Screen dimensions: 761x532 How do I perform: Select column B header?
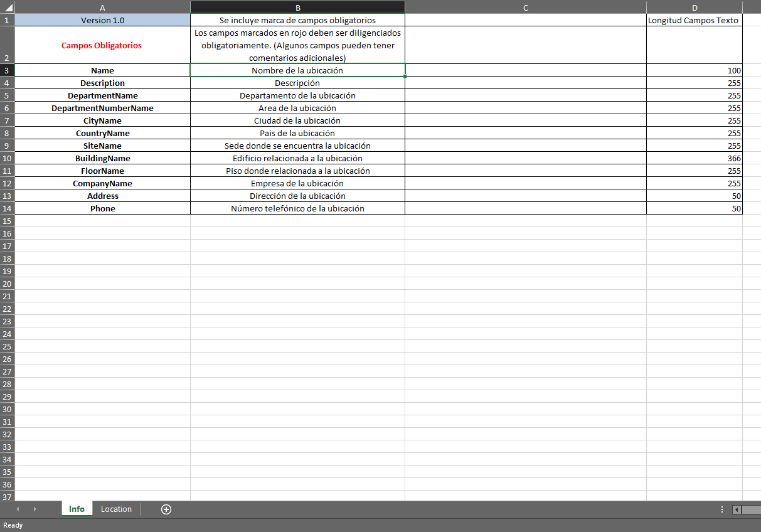[297, 8]
